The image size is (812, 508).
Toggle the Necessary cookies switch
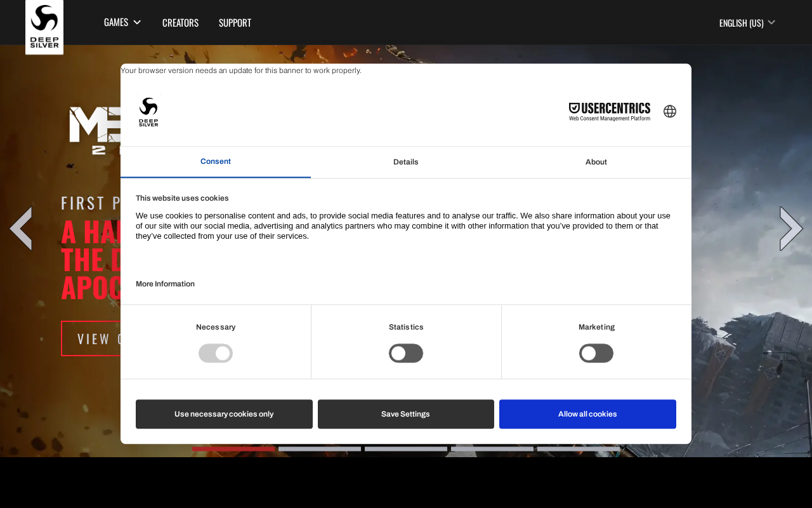click(216, 353)
